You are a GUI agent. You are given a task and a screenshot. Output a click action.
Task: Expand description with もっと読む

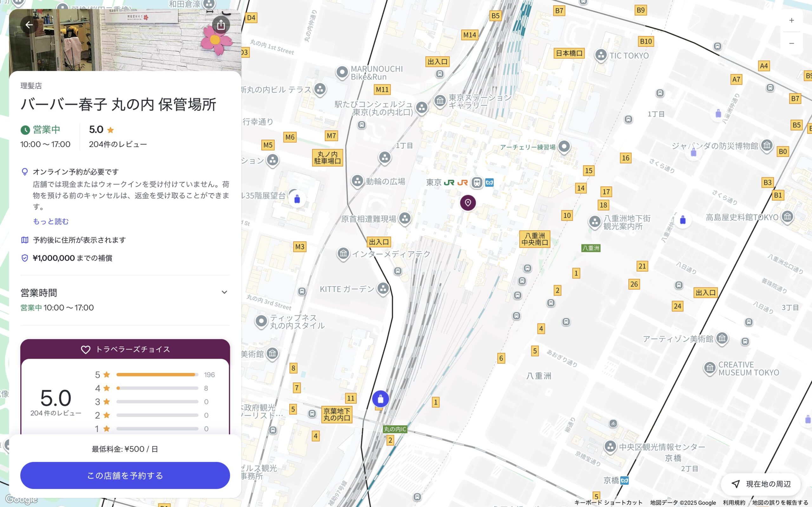[51, 221]
